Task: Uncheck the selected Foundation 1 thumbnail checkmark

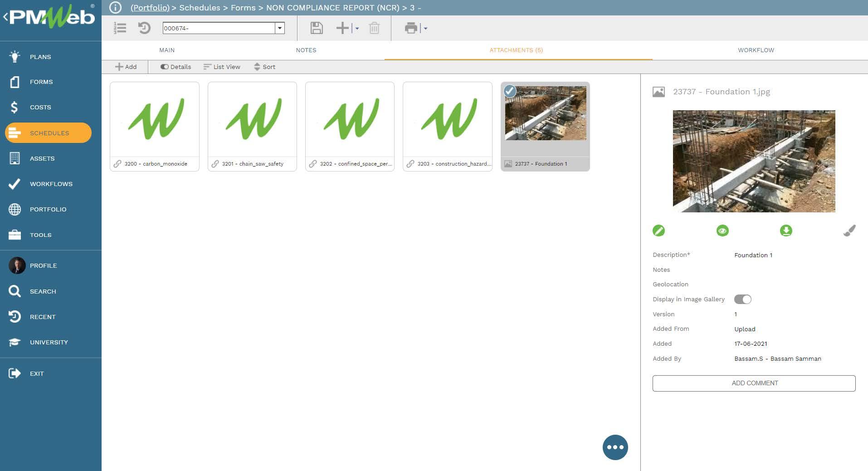Action: pos(510,91)
